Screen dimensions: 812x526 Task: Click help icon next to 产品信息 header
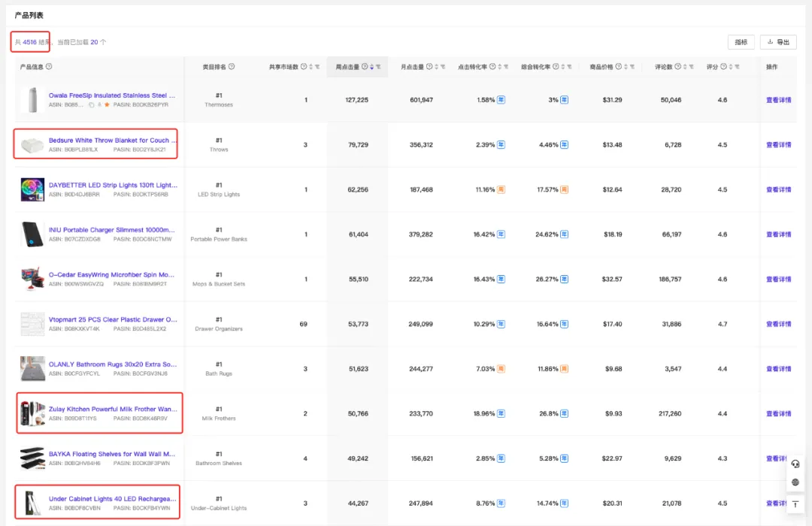coord(49,66)
